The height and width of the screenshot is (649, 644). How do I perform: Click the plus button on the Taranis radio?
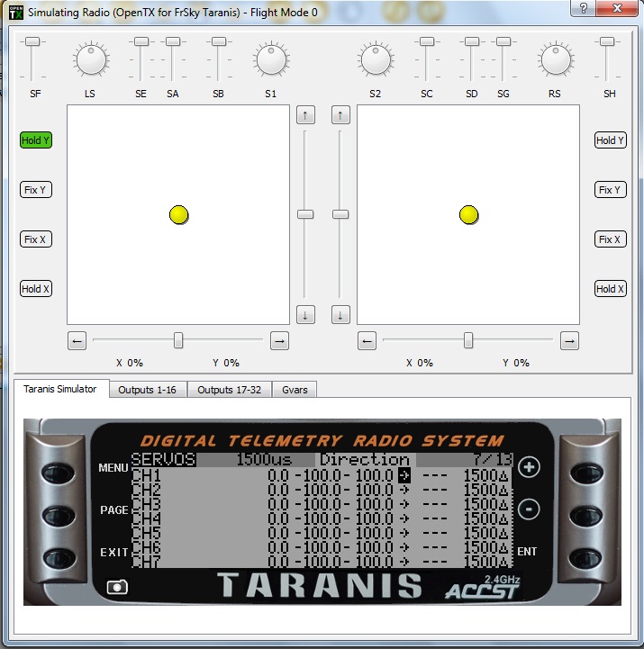[529, 467]
